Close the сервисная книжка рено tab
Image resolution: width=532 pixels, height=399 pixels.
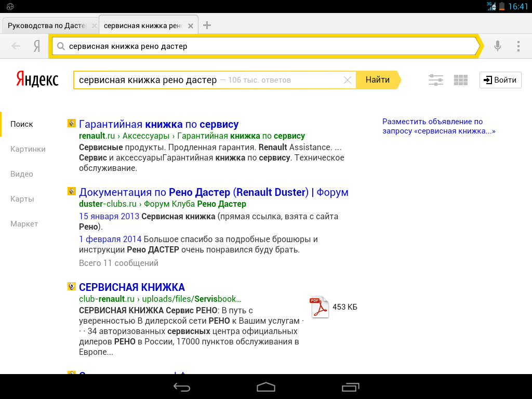(191, 26)
